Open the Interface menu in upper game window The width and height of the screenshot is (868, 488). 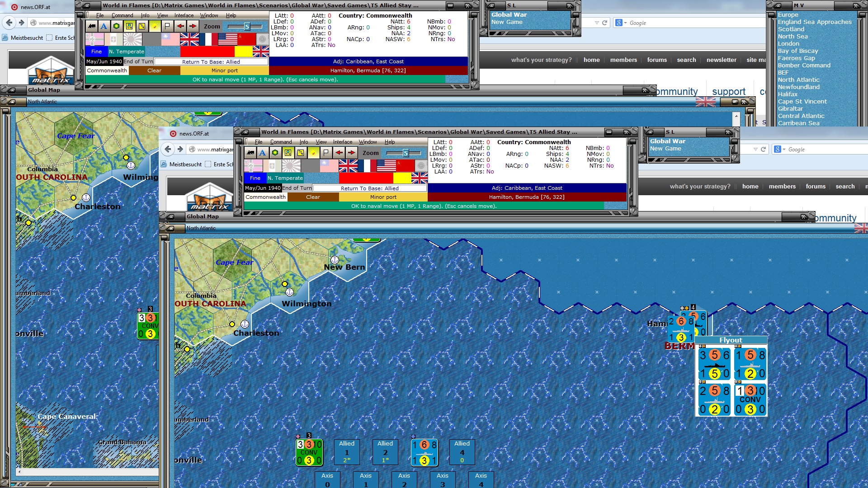click(184, 15)
